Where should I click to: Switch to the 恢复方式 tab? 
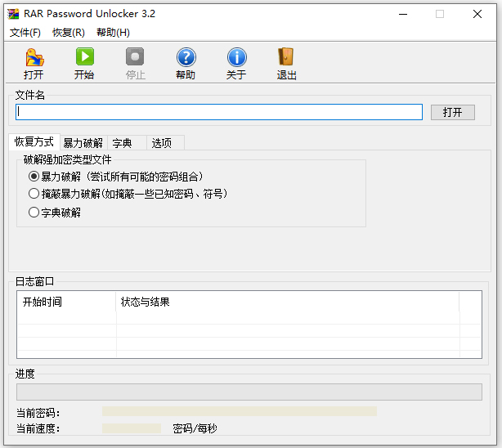point(34,141)
